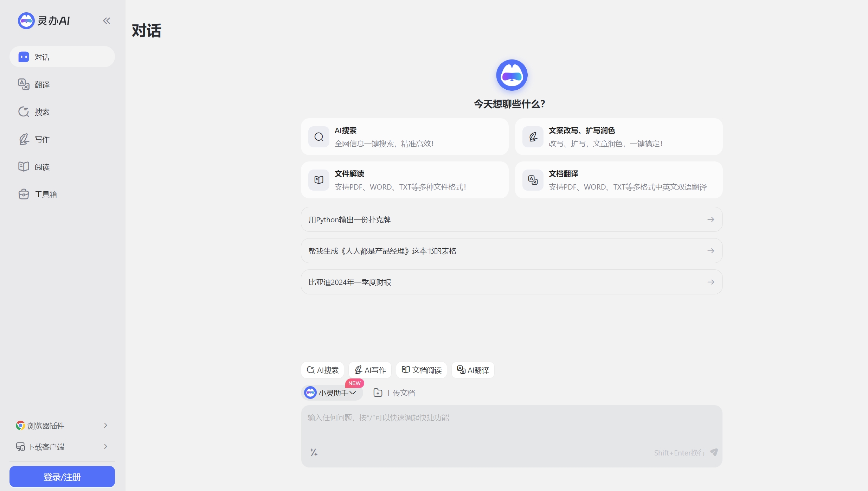Click the arrow on the 比亚迪2024年一季度财报 row

[x=711, y=282]
